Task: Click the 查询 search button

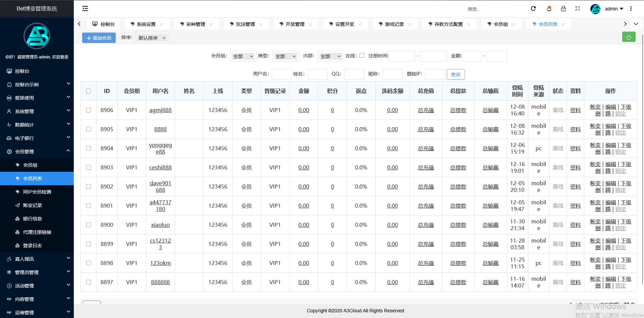Action: pyautogui.click(x=456, y=74)
